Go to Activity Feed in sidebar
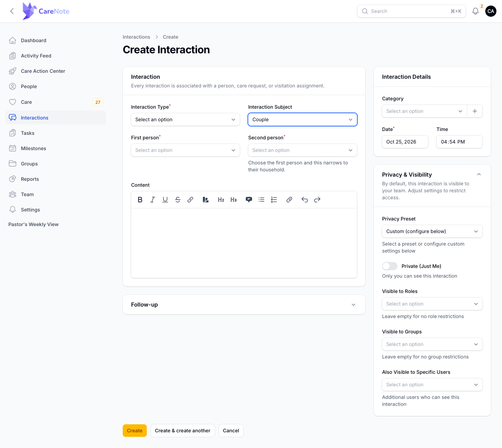Screen dimensions: 502x448 [56, 56]
